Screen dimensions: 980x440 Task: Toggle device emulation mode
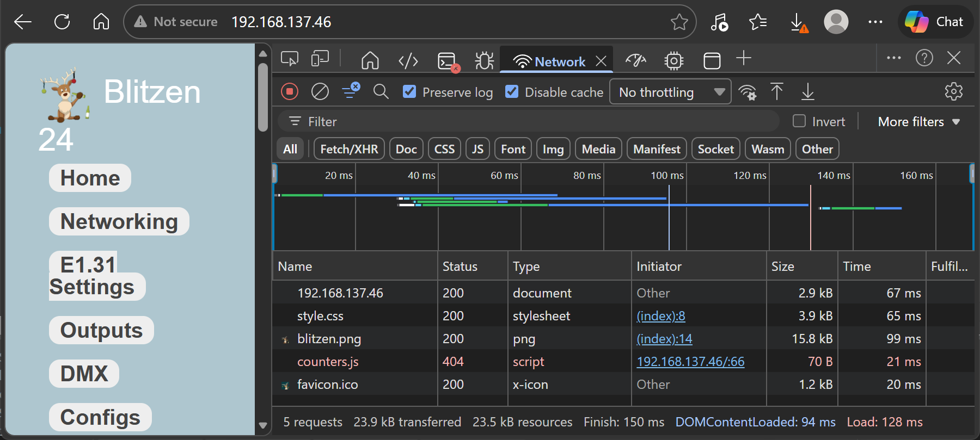coord(320,59)
